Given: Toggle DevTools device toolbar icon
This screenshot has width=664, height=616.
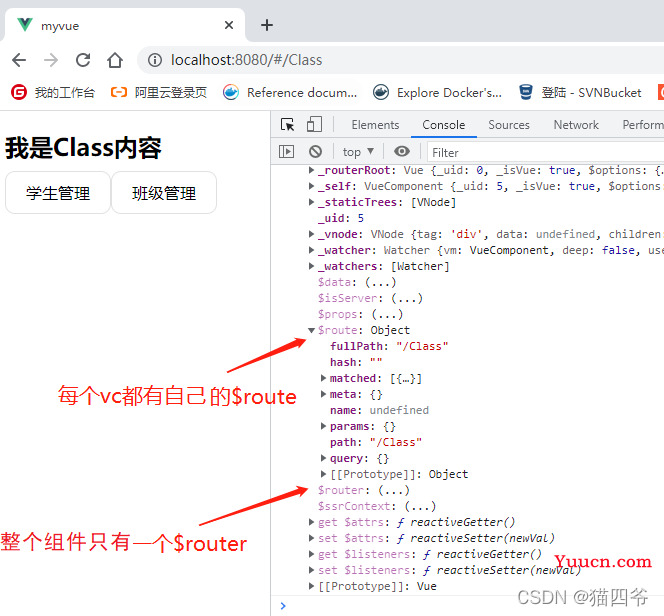Looking at the screenshot, I should (x=314, y=124).
